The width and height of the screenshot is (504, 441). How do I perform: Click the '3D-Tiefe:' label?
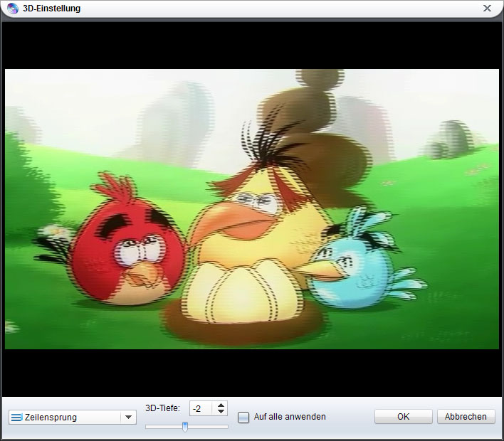click(x=162, y=408)
